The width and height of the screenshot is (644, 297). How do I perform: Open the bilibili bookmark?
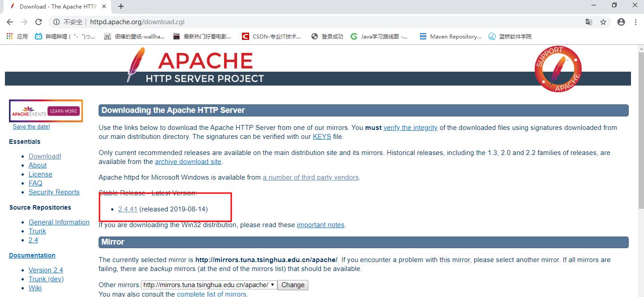click(x=65, y=36)
